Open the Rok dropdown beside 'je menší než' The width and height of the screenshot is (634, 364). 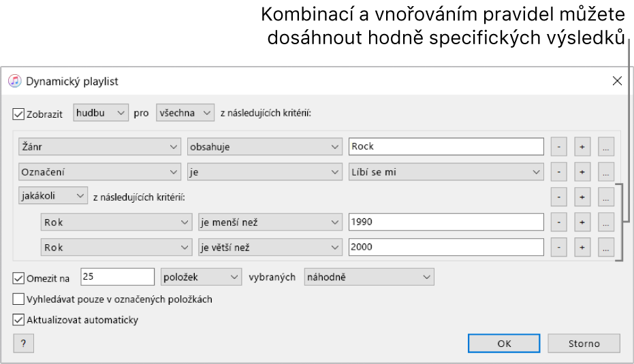click(116, 222)
